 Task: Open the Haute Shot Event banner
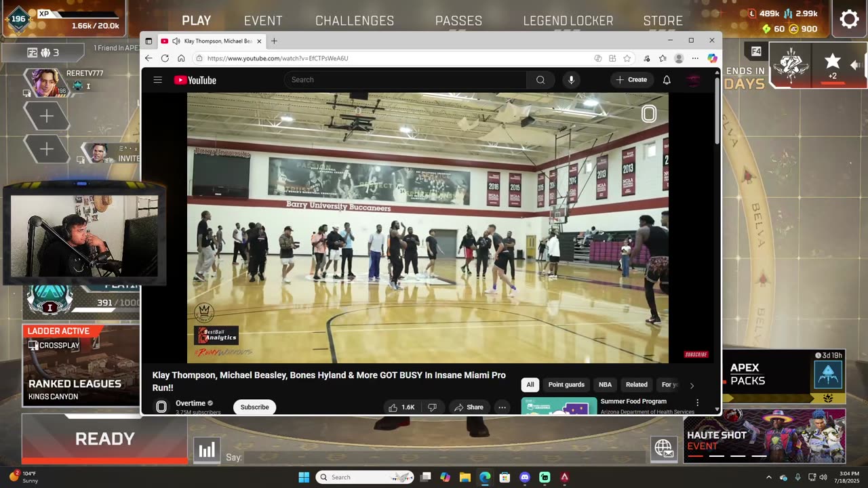[x=765, y=436]
